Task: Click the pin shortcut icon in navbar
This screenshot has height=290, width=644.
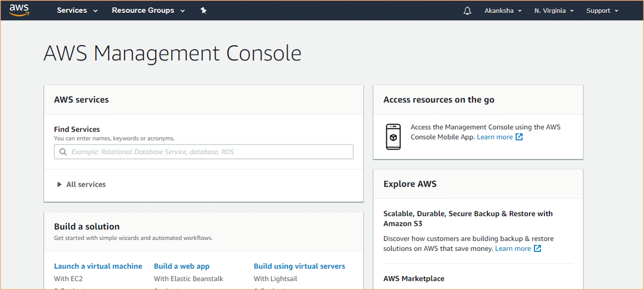Action: pyautogui.click(x=203, y=10)
